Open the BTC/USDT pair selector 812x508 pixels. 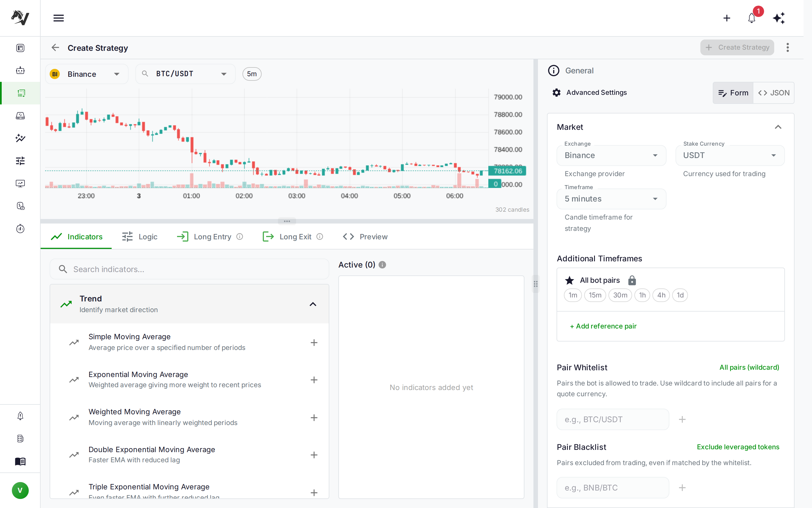[x=185, y=74]
